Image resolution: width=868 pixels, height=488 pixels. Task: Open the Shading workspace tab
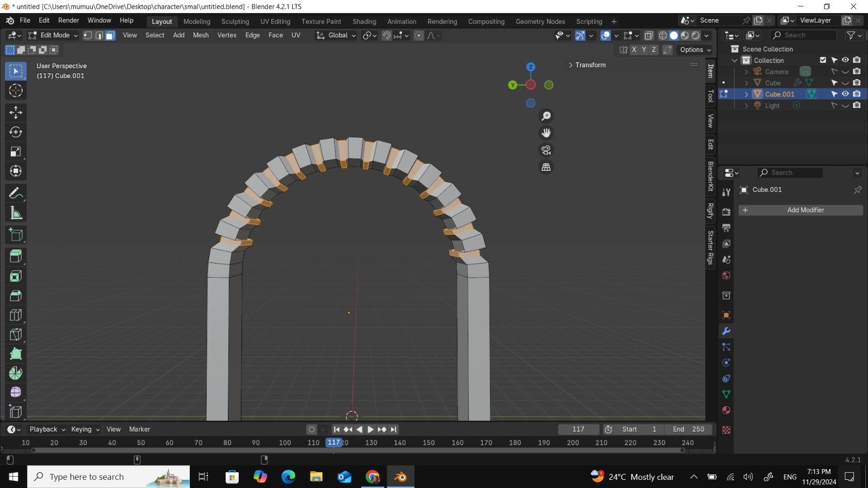[364, 22]
